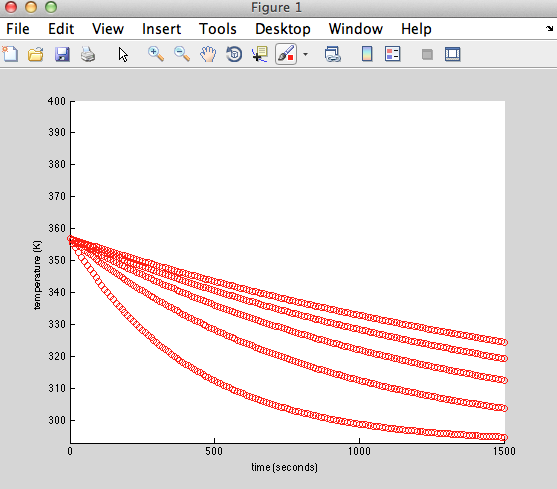This screenshot has width=557, height=489.
Task: Click the '1000' x-axis tick label
Action: 359,451
